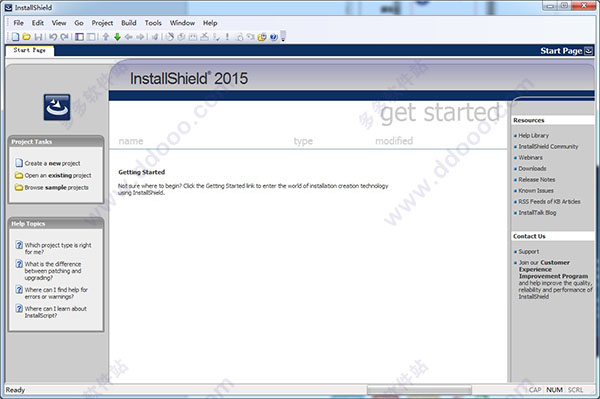Image resolution: width=600 pixels, height=399 pixels.
Task: Click the Getting Started heading link
Action: click(142, 172)
